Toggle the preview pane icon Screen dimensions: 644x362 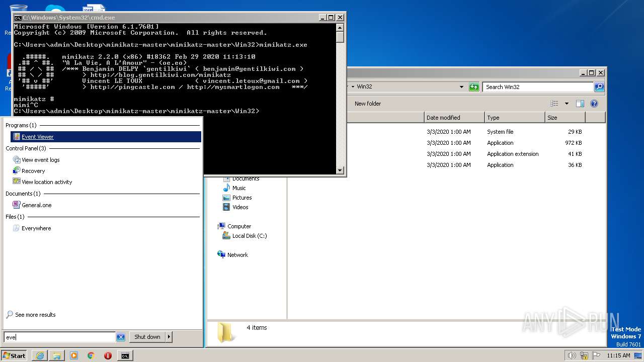coord(580,104)
